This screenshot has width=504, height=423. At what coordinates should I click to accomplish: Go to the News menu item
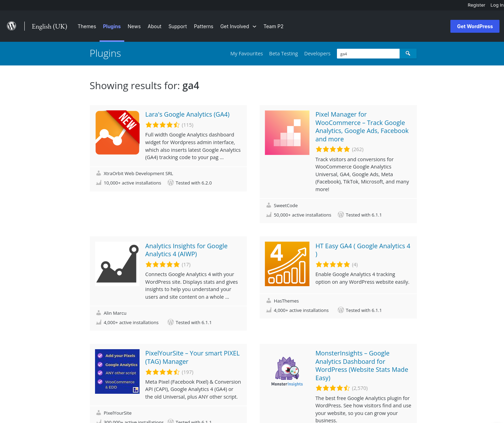(134, 26)
